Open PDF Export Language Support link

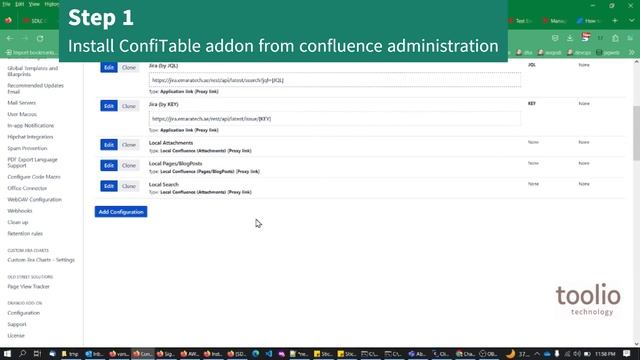pos(32,162)
